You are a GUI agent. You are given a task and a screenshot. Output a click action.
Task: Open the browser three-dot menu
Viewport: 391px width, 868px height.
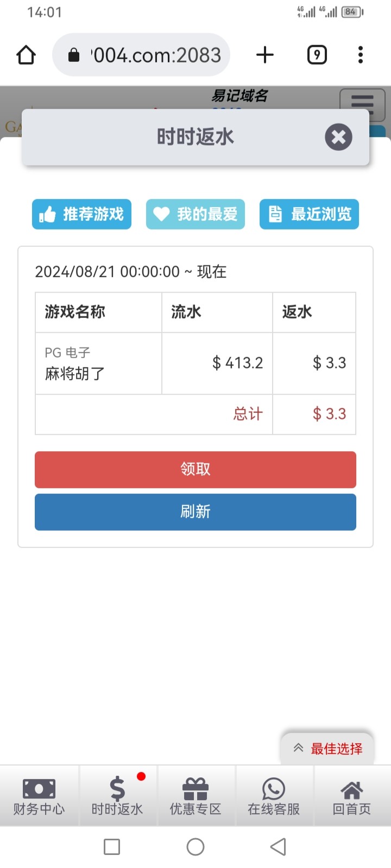[x=361, y=55]
